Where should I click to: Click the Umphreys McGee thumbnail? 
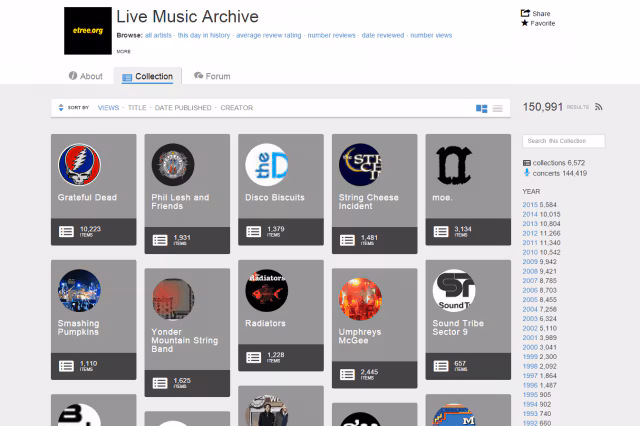(x=360, y=299)
